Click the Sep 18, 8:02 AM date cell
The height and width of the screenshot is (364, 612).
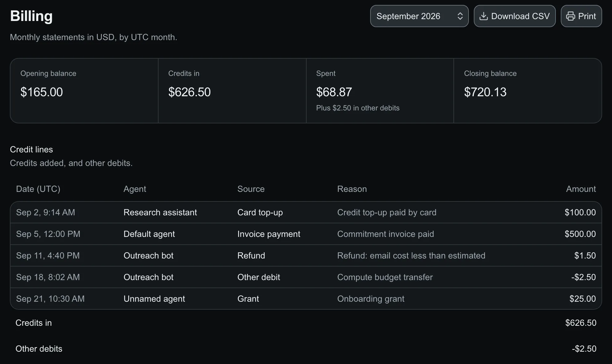click(x=48, y=277)
